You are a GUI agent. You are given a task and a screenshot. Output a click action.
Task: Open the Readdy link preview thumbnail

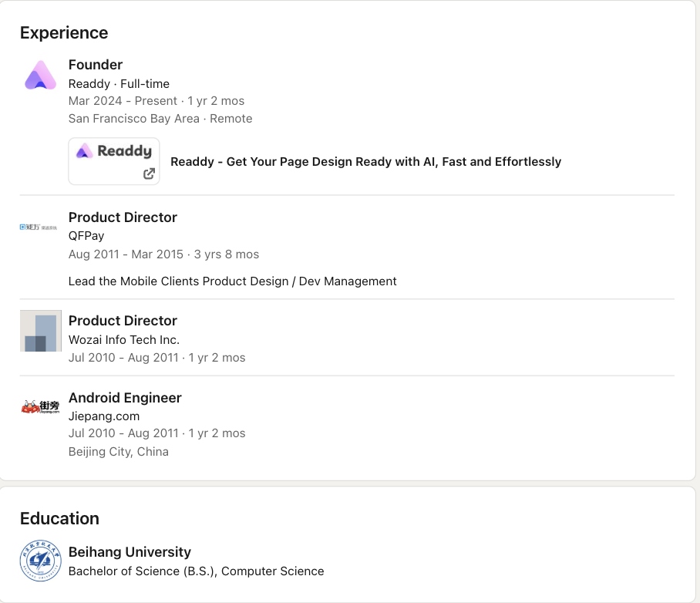click(114, 161)
